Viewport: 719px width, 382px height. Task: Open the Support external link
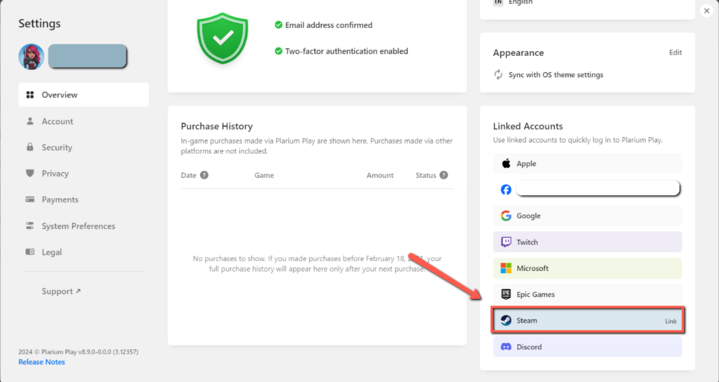coord(61,291)
